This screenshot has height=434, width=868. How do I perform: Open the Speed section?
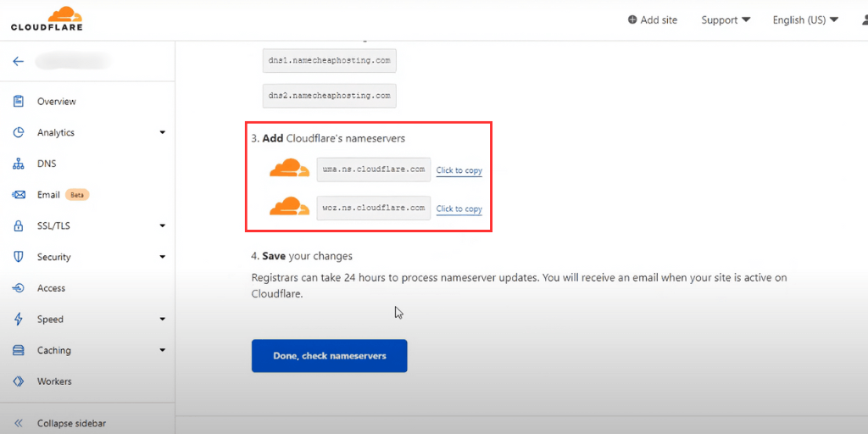50,320
